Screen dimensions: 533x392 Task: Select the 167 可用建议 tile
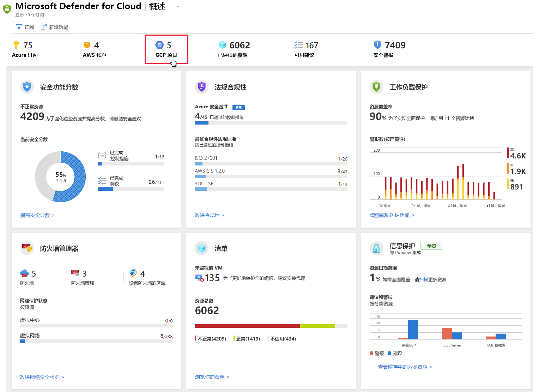306,49
